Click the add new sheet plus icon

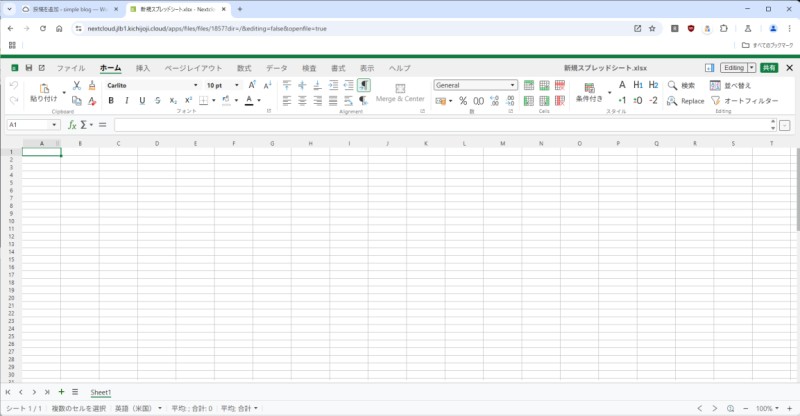pyautogui.click(x=61, y=392)
